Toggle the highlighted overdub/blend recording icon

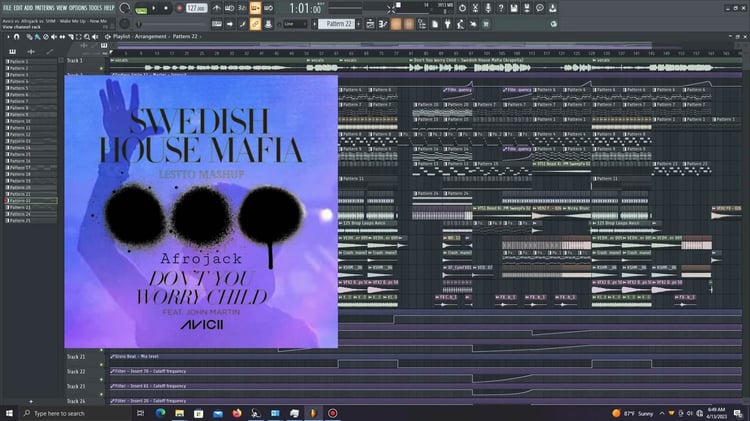255,8
